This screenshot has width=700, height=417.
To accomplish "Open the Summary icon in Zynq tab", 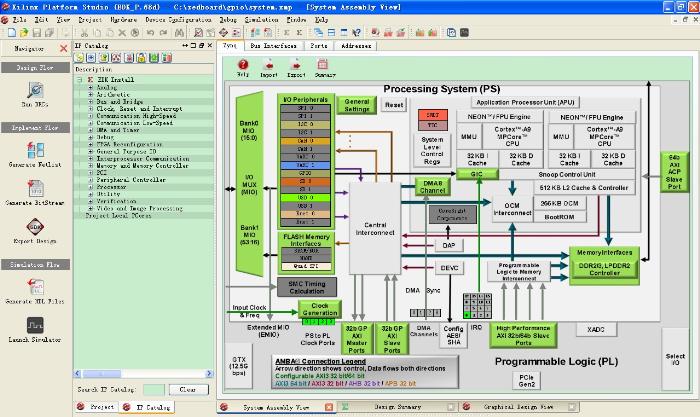I will point(324,66).
